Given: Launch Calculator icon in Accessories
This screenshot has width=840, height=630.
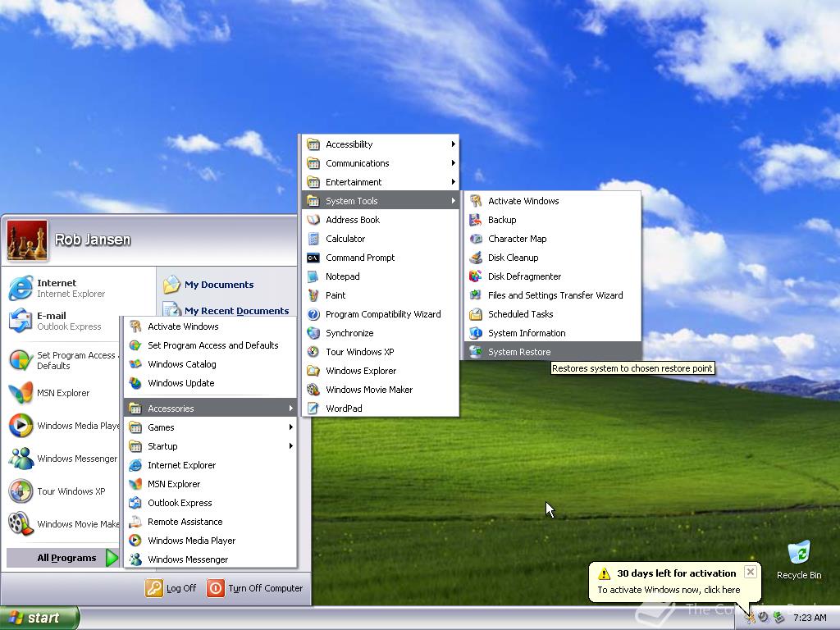Looking at the screenshot, I should [313, 239].
